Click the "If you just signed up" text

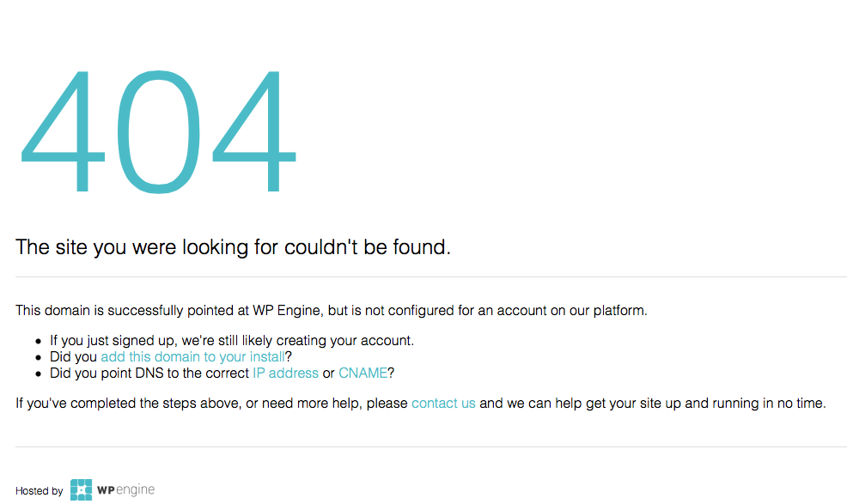[x=232, y=340]
